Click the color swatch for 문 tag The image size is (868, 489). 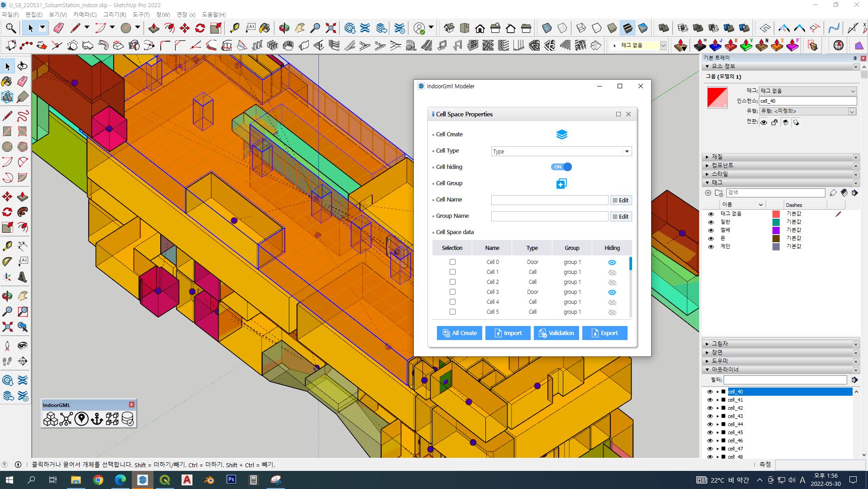(x=776, y=239)
